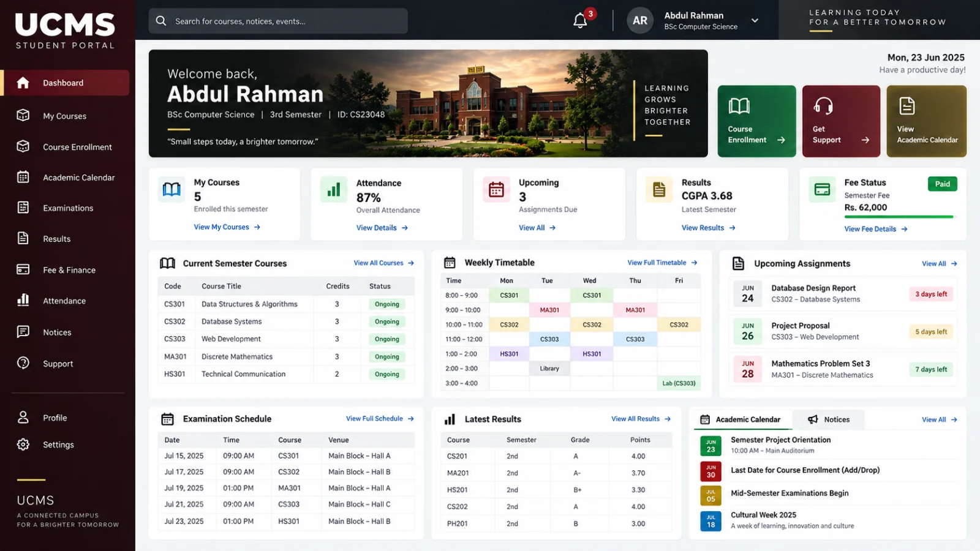Image resolution: width=980 pixels, height=551 pixels.
Task: Click the green chart icon on Attendance card
Action: (334, 190)
